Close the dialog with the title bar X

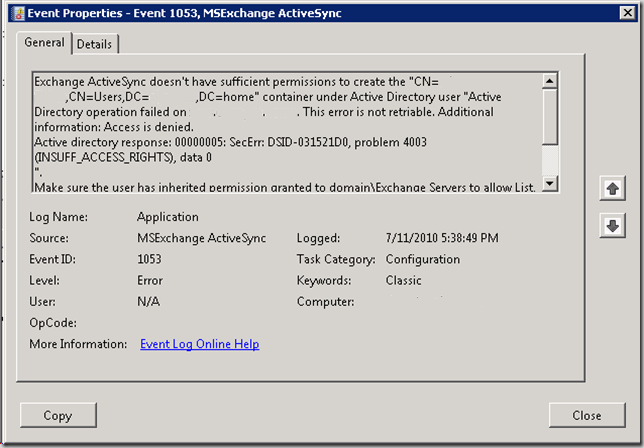tap(622, 13)
